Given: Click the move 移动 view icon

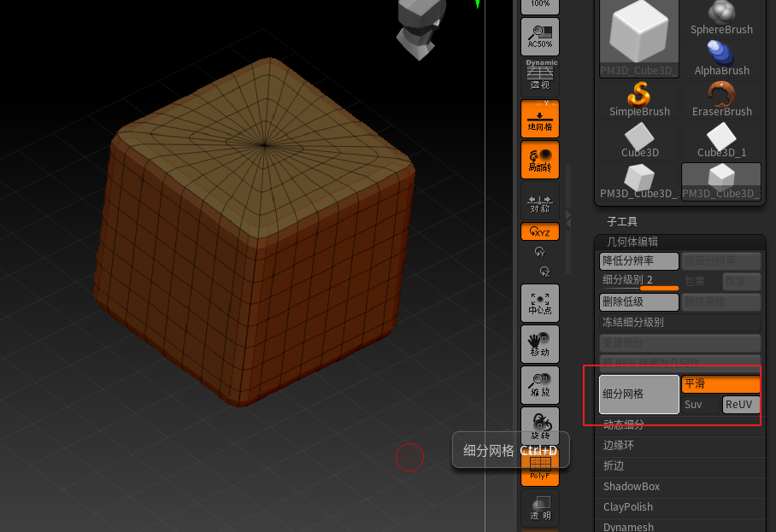Looking at the screenshot, I should [540, 344].
